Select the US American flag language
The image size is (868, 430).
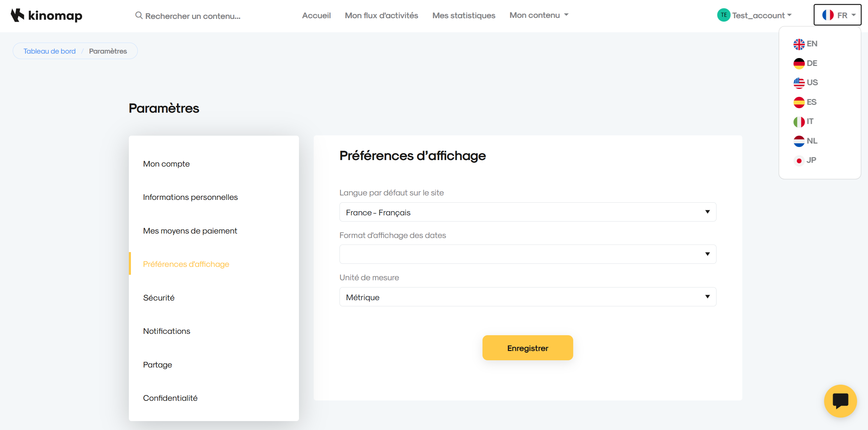(x=805, y=83)
